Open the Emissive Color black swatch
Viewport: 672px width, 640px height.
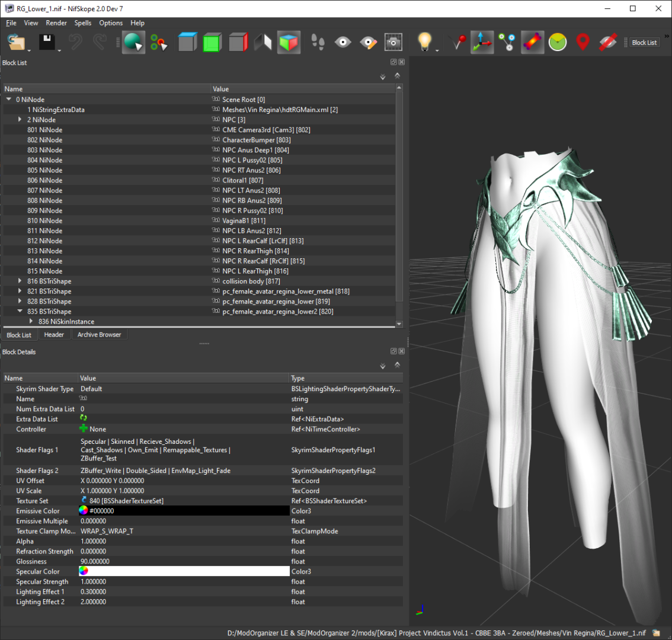pos(184,511)
